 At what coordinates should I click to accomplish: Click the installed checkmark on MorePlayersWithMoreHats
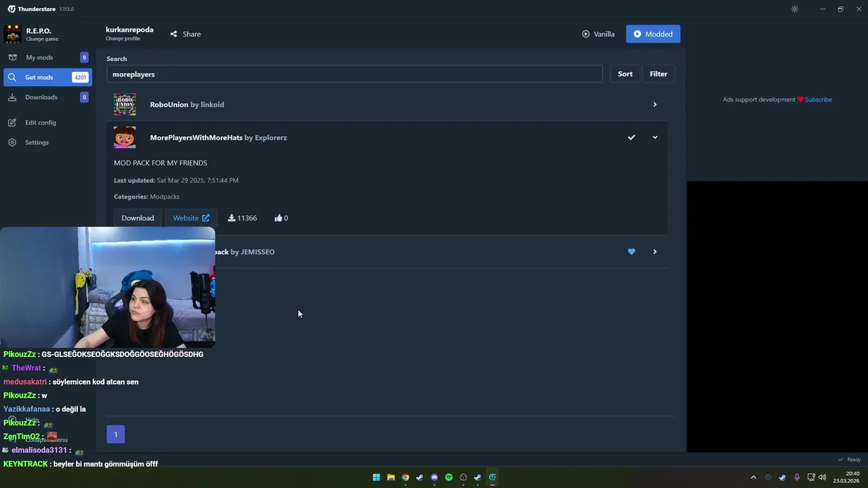click(631, 138)
